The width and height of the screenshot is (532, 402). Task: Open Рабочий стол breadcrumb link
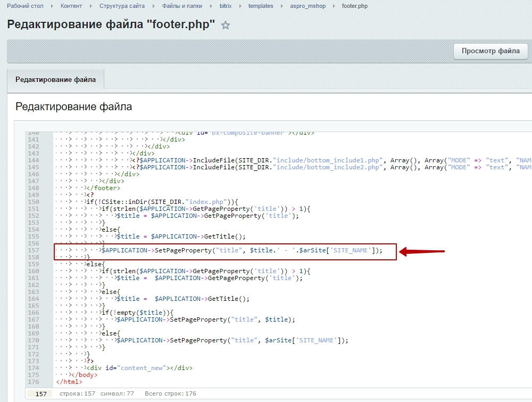pos(25,6)
